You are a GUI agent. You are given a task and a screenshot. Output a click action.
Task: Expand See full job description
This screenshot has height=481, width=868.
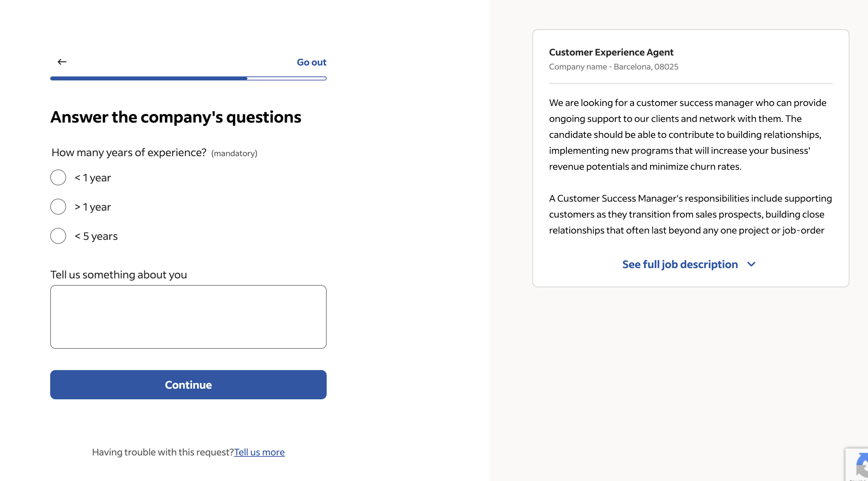[680, 264]
